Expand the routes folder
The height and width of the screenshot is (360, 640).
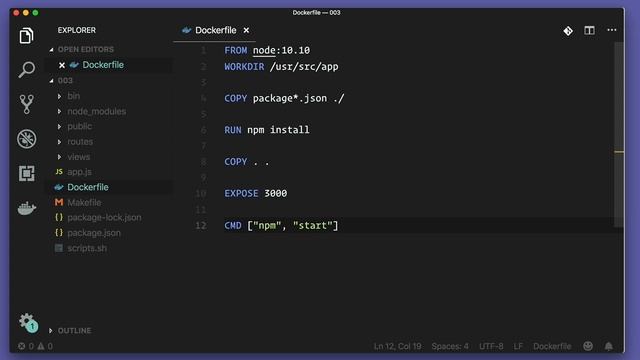tap(60, 142)
